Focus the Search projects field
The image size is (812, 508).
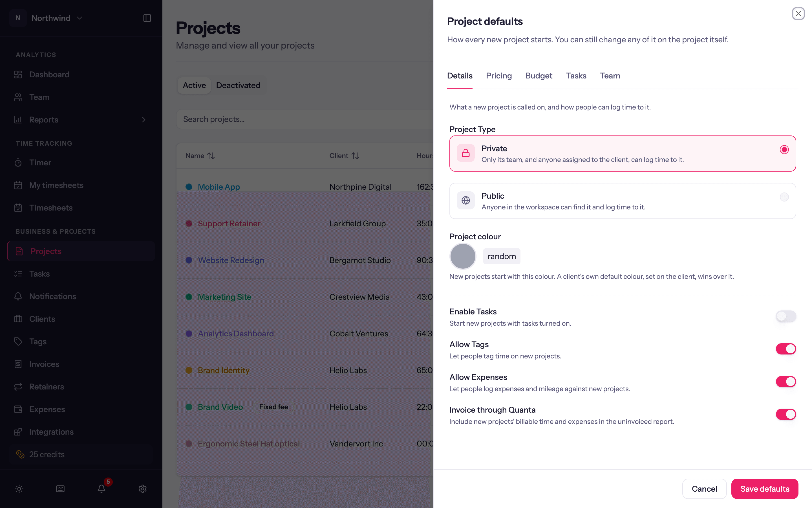pyautogui.click(x=305, y=119)
